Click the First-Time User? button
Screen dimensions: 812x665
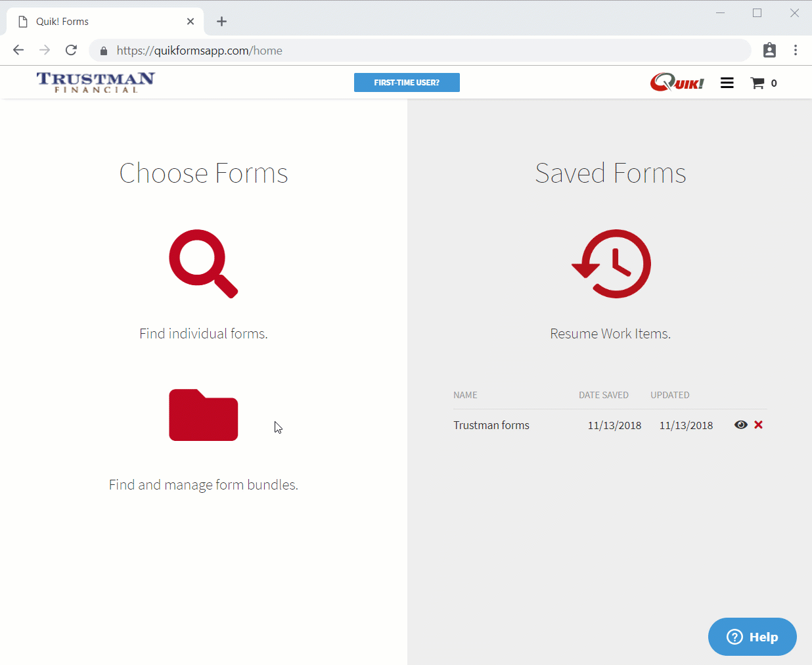click(407, 82)
